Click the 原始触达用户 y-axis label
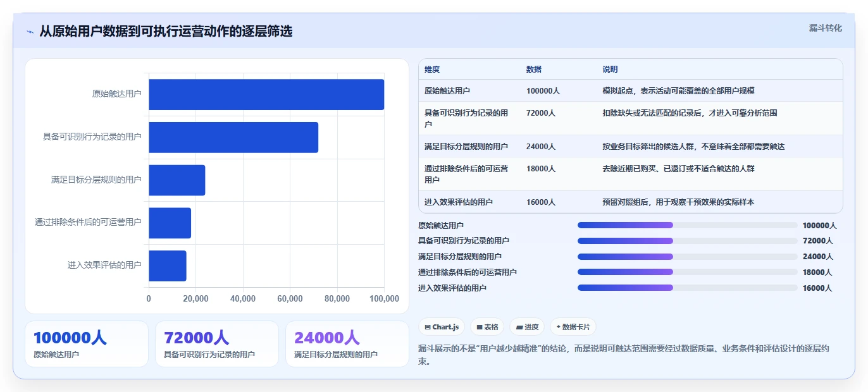The height and width of the screenshot is (392, 868). click(116, 94)
